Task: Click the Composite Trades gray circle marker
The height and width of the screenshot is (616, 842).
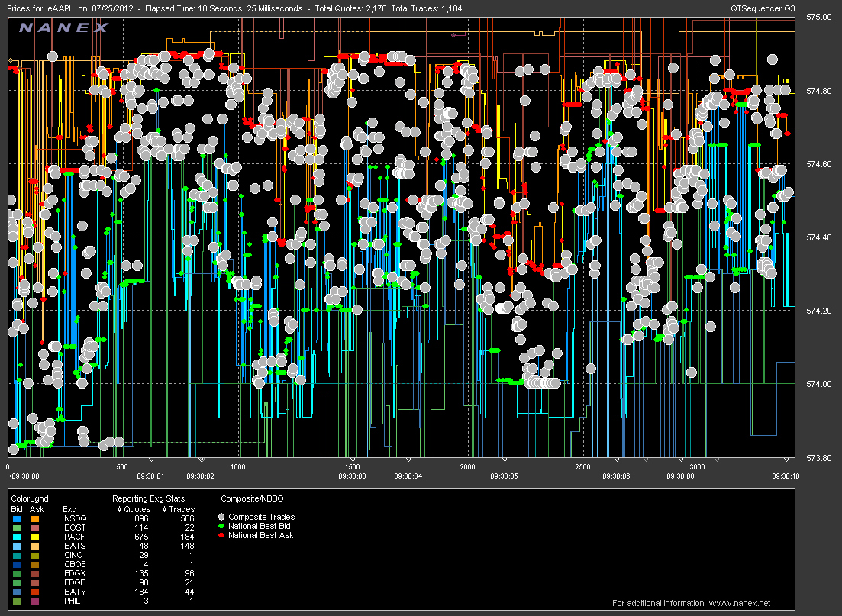Action: click(x=221, y=517)
